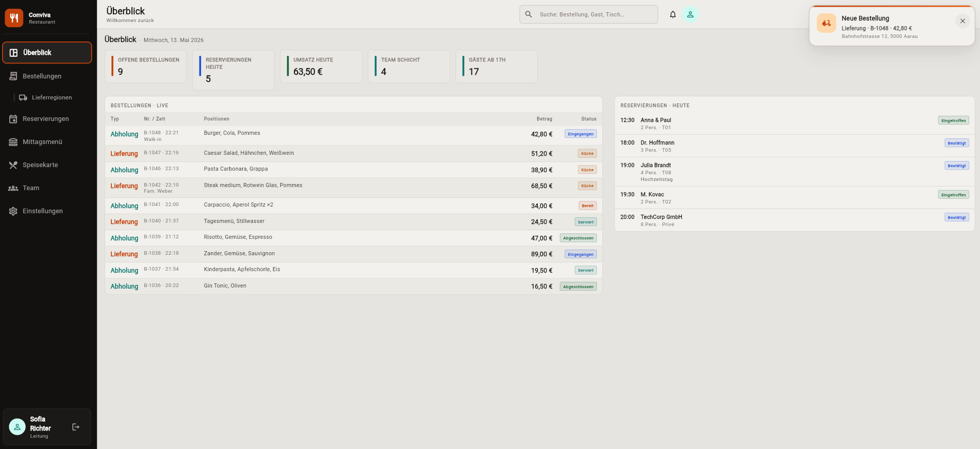Click the search magnifier icon
This screenshot has height=449, width=980.
pos(528,14)
